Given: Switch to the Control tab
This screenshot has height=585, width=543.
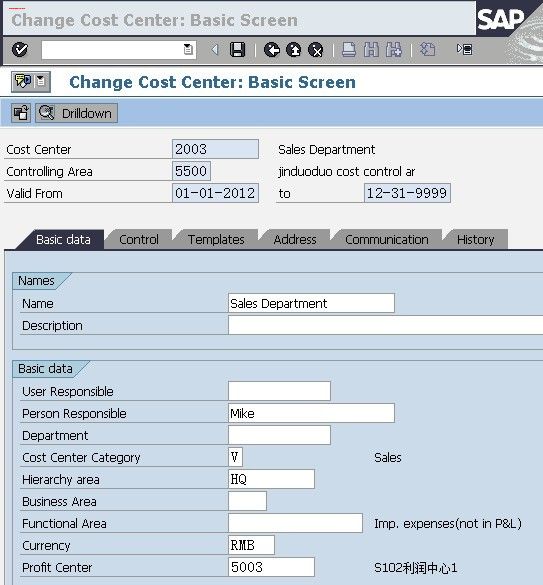Looking at the screenshot, I should [139, 240].
